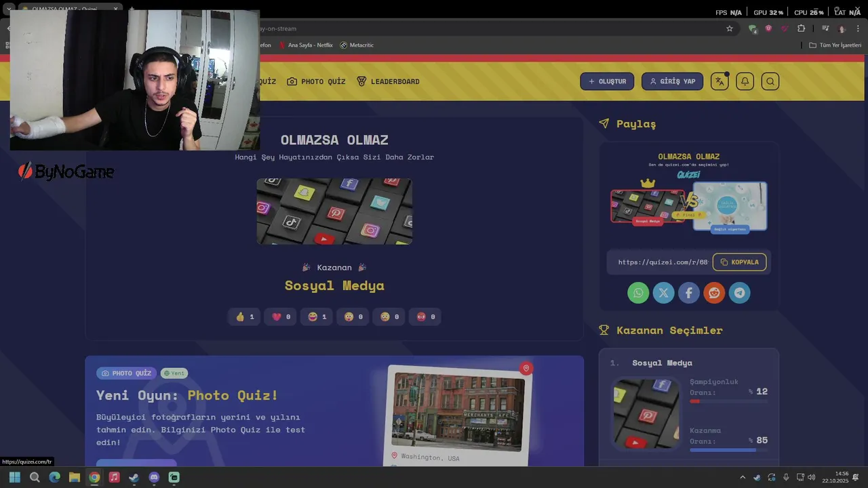Click the pink shield extension icon
Screen dimensions: 868x488
(x=768, y=28)
